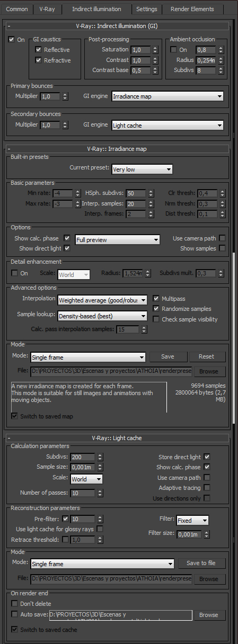Adjust the Sample size spinner
238x644 pixels.
[100, 467]
